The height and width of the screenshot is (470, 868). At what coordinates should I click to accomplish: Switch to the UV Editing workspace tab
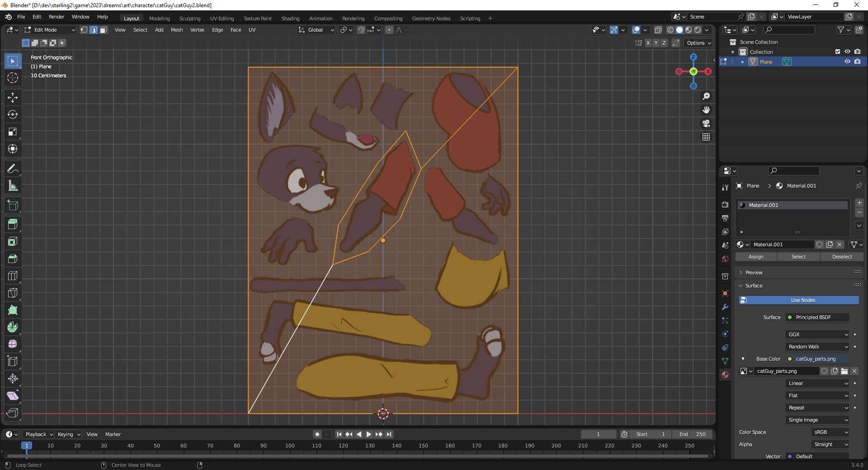point(222,19)
